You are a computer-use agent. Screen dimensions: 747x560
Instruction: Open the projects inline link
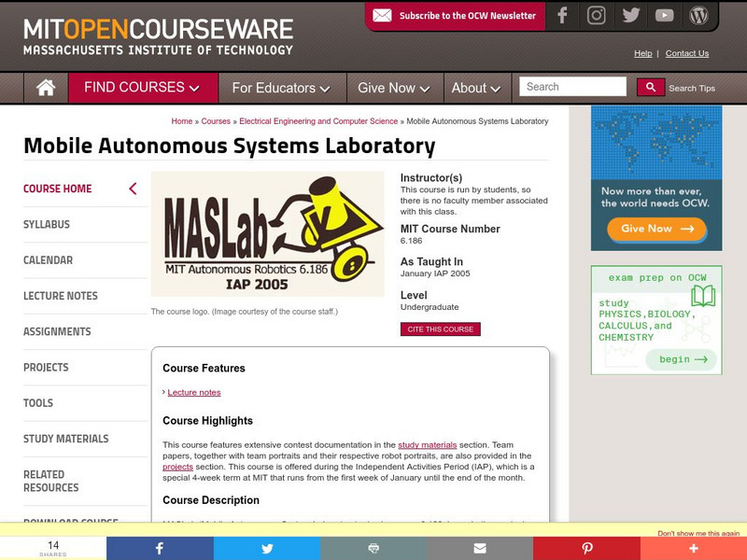coord(177,467)
